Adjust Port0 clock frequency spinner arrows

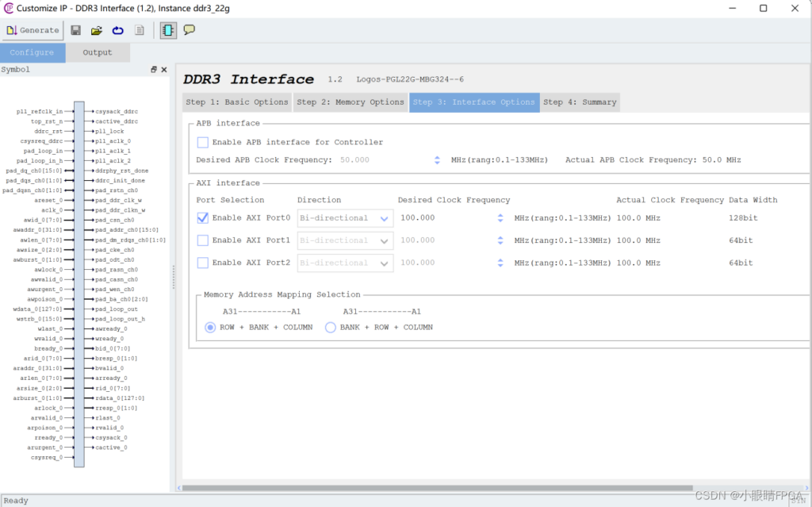[x=500, y=218]
